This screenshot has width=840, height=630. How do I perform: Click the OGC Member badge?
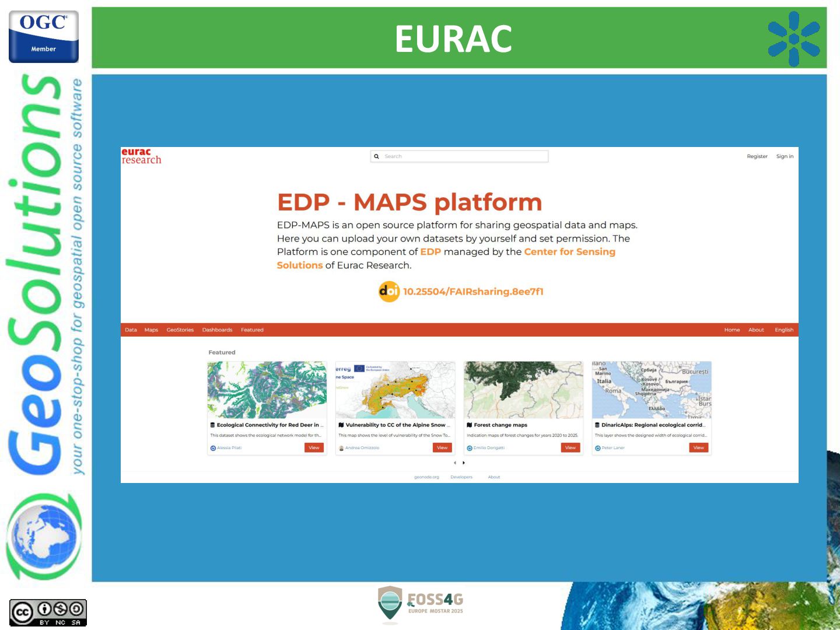point(44,36)
